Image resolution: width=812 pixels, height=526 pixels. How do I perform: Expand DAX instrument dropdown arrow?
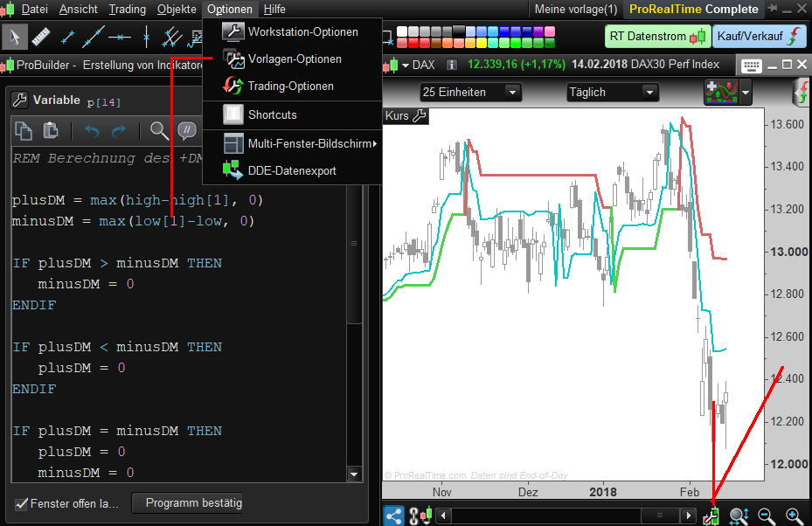[x=406, y=66]
